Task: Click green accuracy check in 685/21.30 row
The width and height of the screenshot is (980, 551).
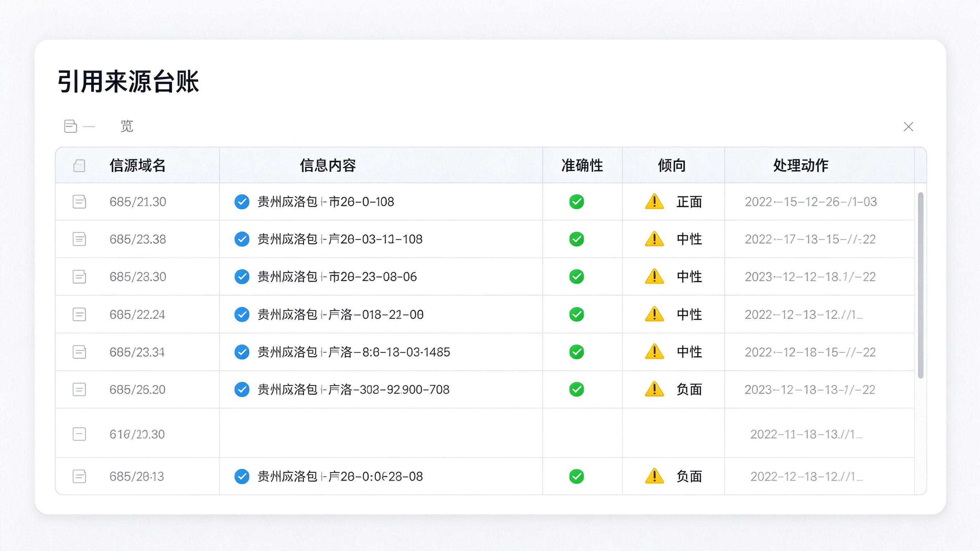Action: (x=577, y=202)
